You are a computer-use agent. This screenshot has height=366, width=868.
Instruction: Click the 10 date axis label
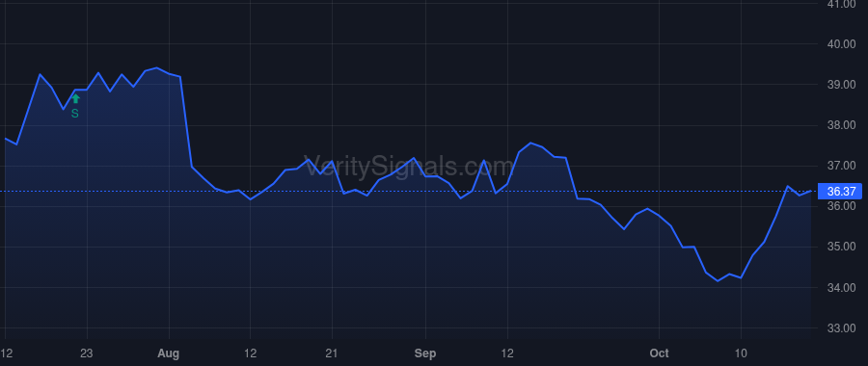(x=741, y=353)
